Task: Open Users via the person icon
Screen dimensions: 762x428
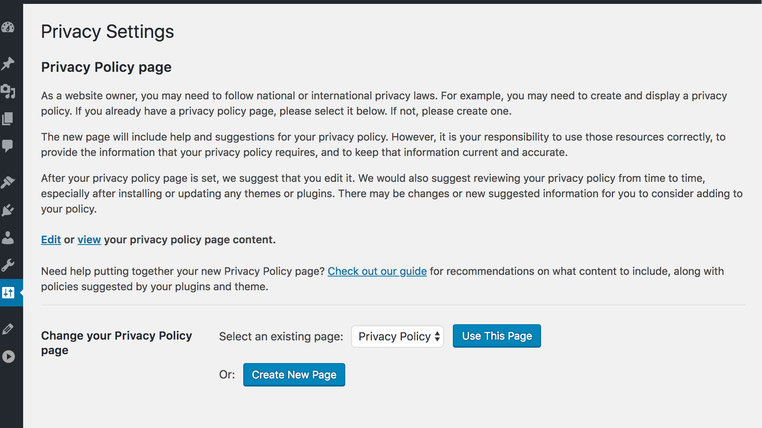Action: click(x=8, y=238)
